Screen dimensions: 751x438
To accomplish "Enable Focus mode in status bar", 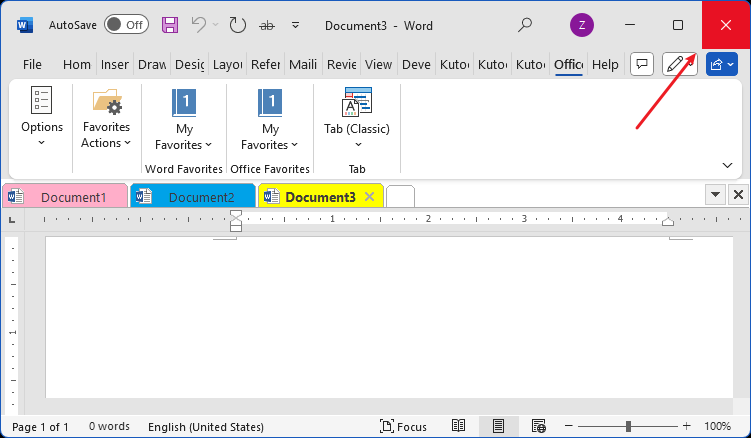I will coord(403,426).
